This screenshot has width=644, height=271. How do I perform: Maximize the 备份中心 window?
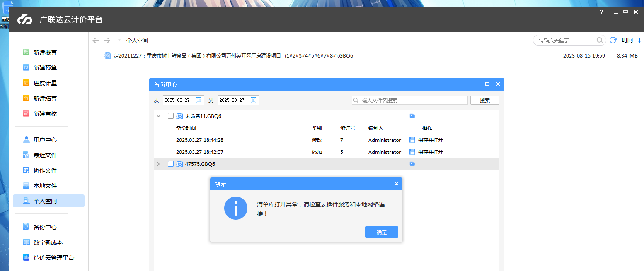tap(487, 84)
